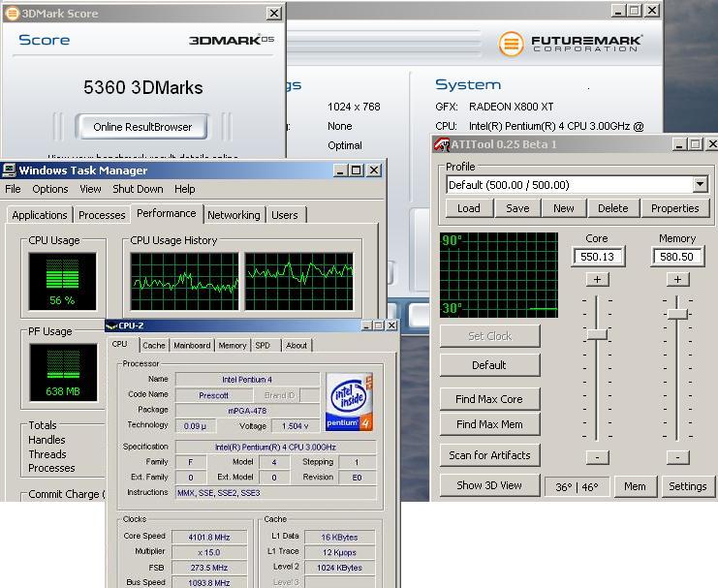Switch to Networking tab

pyautogui.click(x=234, y=215)
